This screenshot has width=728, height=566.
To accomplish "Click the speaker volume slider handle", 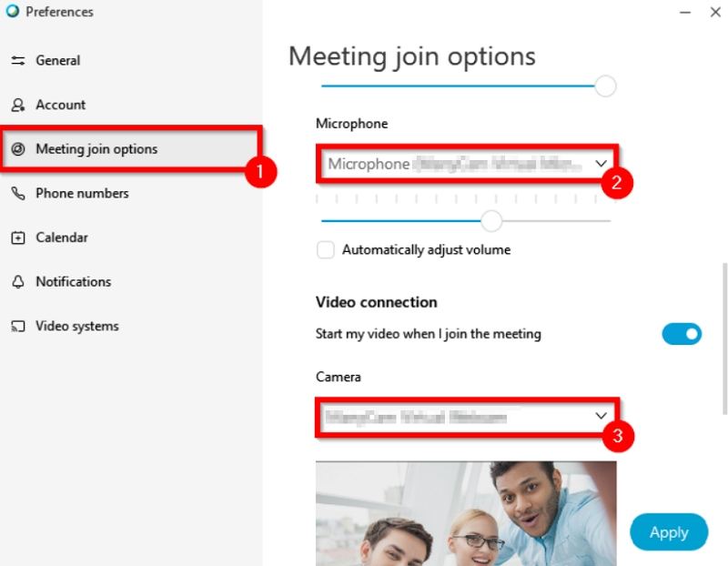I will coord(605,86).
